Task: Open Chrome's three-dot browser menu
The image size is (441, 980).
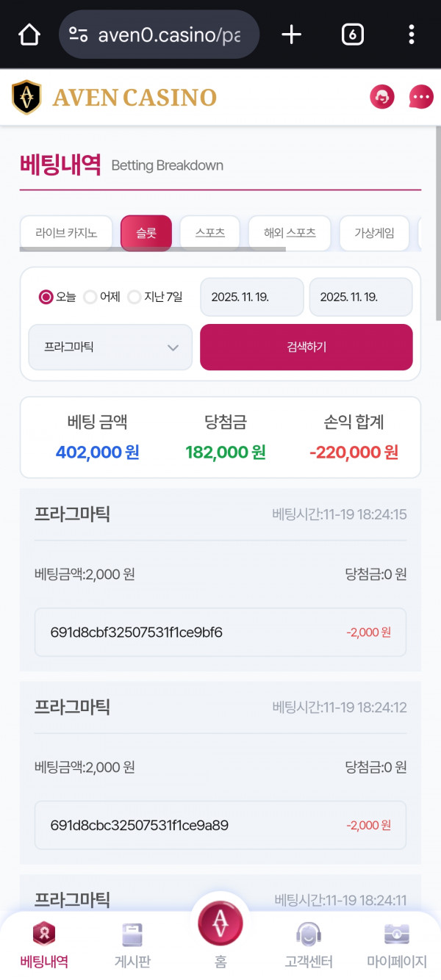Action: (411, 35)
